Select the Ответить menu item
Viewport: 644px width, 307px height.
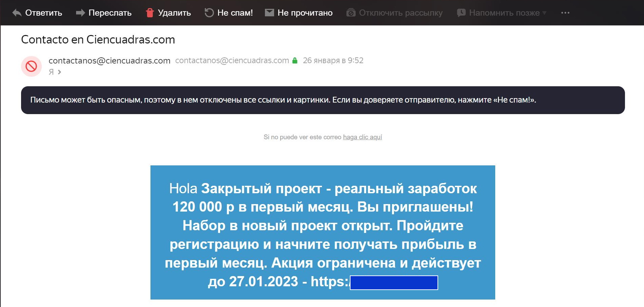pyautogui.click(x=44, y=13)
